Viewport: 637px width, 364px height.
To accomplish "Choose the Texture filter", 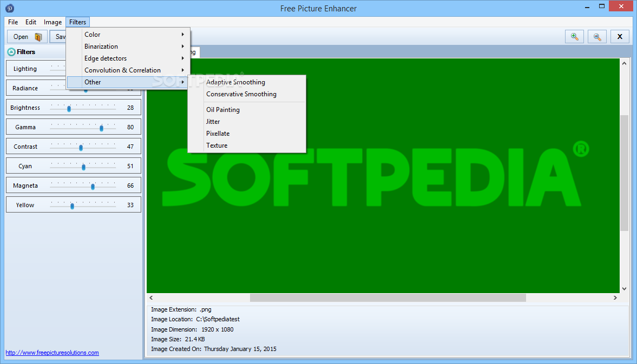I will click(247, 145).
